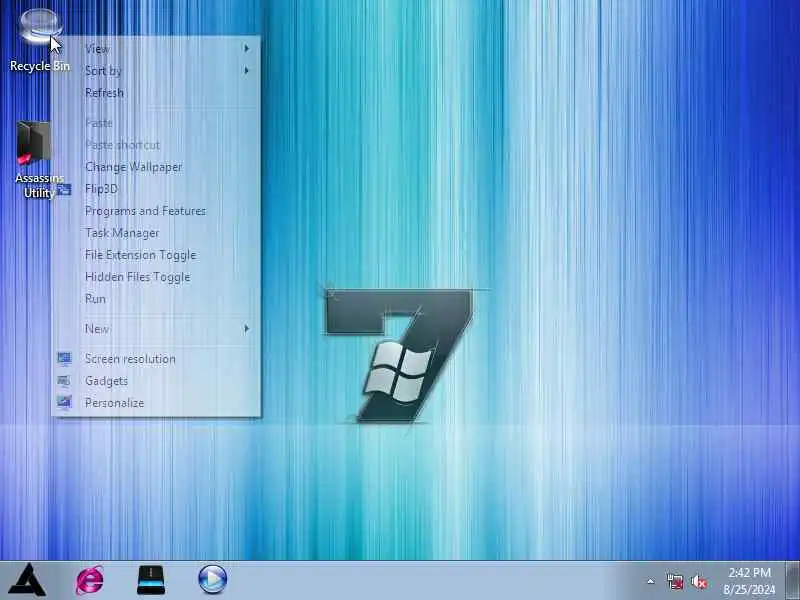Open Programs and Features menu entry
The height and width of the screenshot is (600, 800).
pos(157,211)
